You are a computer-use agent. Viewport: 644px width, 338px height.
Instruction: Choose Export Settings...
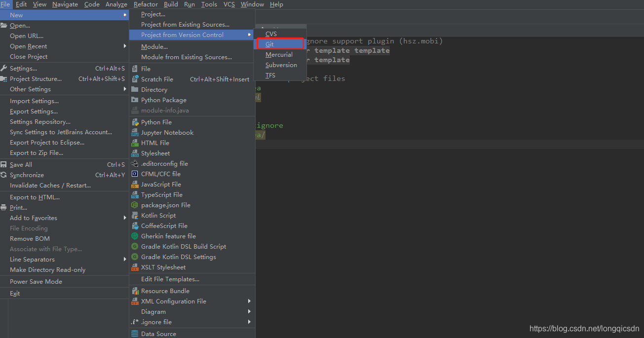point(64,112)
